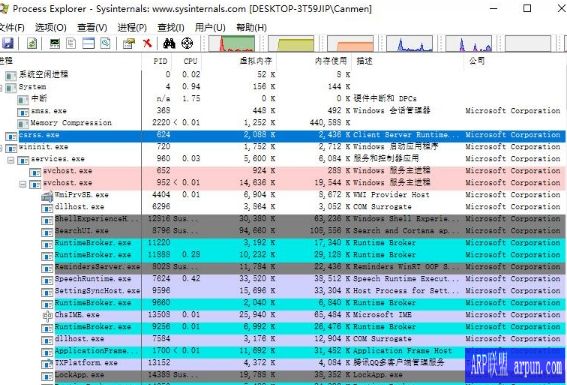
Task: Collapse the svchost.exe PID 952 node
Action: (23, 184)
